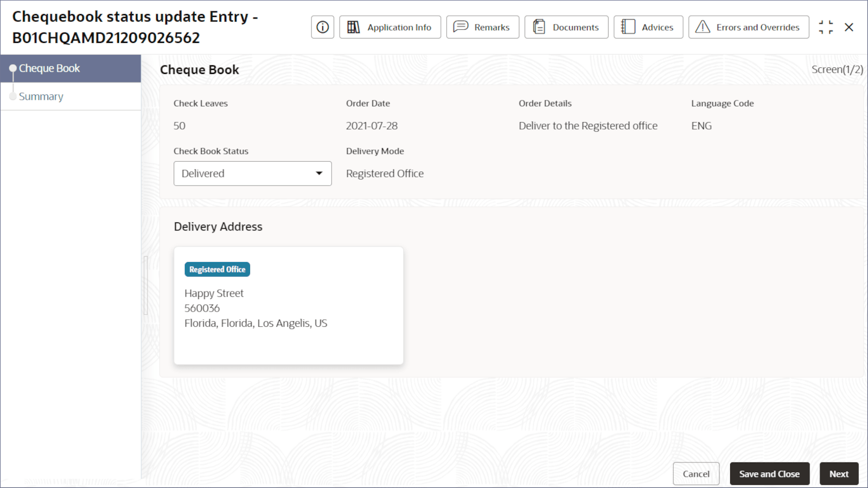
Task: Click the collapse/restore screen icon
Action: click(x=826, y=27)
